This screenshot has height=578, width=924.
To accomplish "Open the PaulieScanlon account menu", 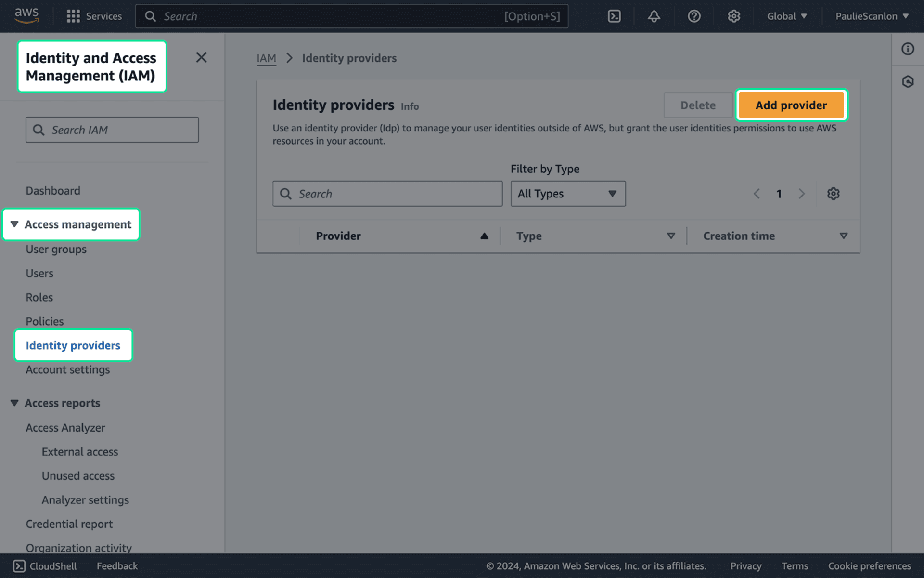I will tap(871, 16).
